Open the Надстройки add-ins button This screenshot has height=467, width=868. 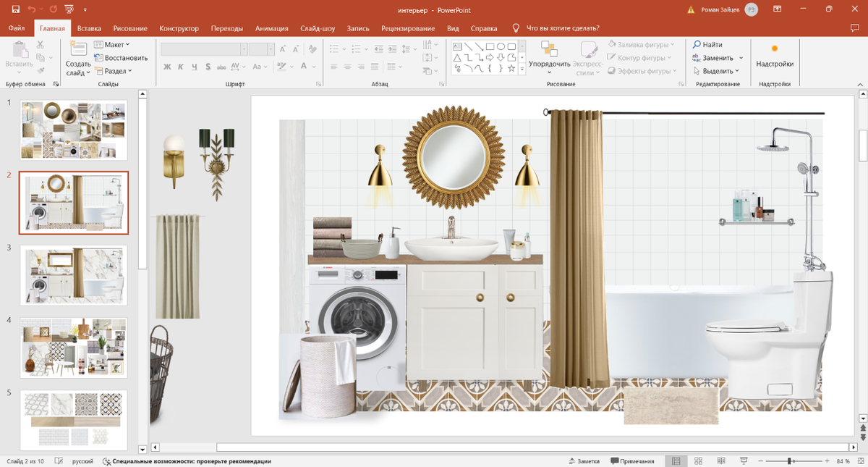[x=775, y=56]
